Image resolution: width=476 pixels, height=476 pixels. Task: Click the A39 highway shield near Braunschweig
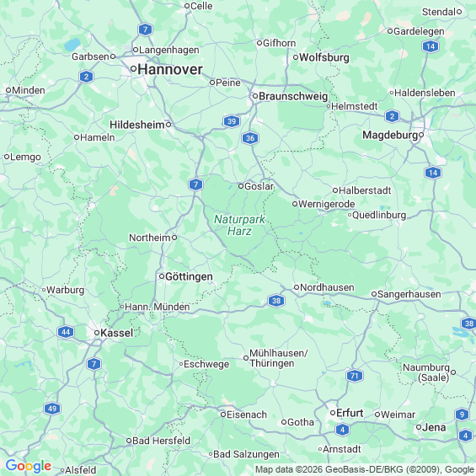tap(232, 121)
